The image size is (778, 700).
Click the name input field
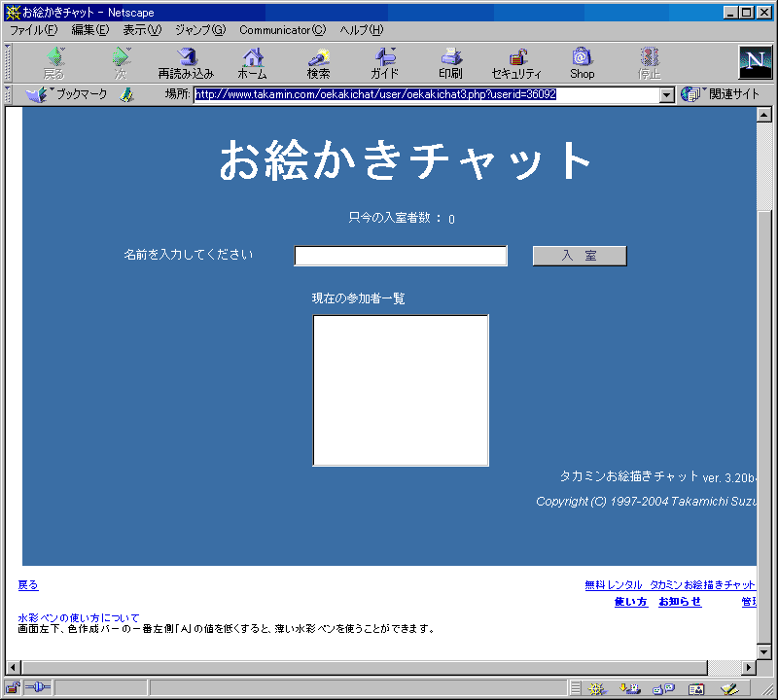click(x=401, y=256)
